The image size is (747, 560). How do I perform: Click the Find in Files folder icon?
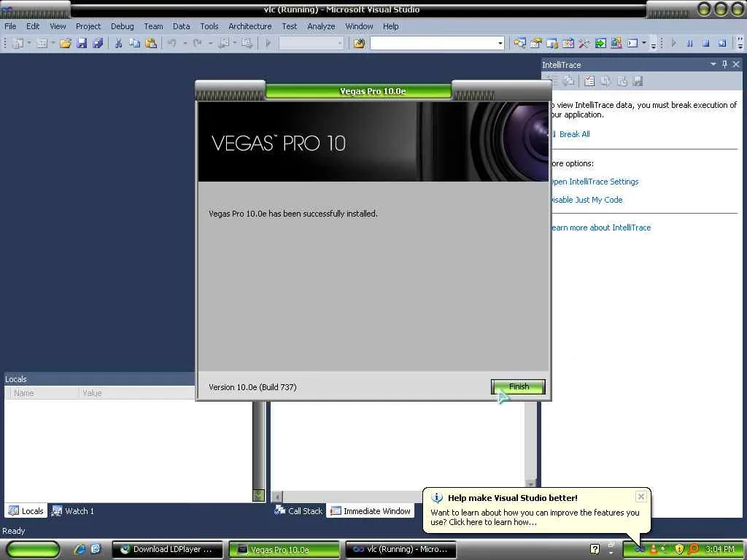point(359,43)
